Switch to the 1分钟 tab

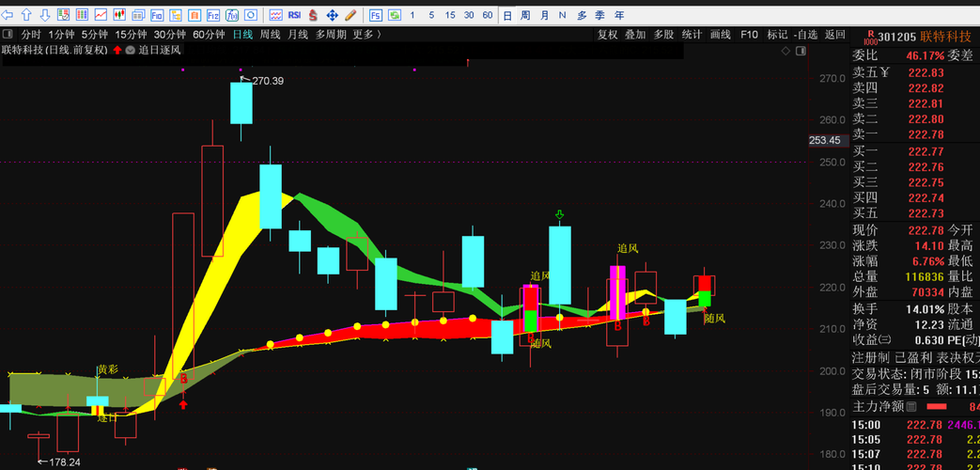click(x=61, y=35)
